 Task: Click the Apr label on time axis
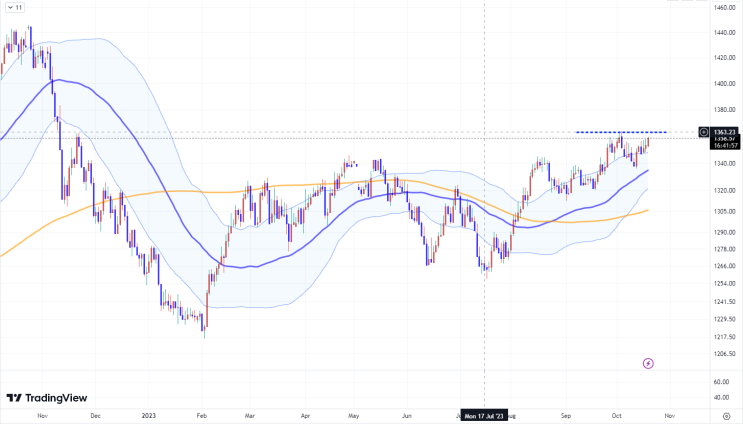tap(305, 416)
